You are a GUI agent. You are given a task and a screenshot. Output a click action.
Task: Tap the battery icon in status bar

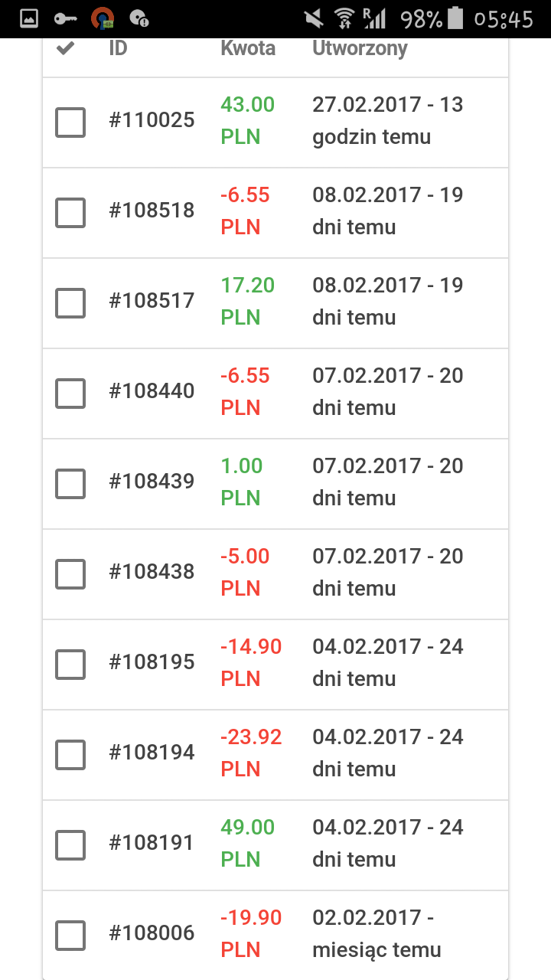[455, 18]
